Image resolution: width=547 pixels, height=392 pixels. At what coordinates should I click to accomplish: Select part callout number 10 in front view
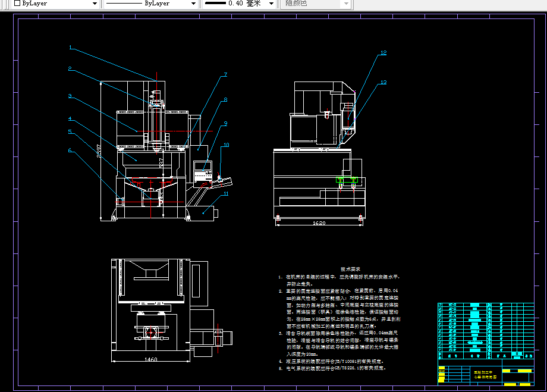coord(226,145)
